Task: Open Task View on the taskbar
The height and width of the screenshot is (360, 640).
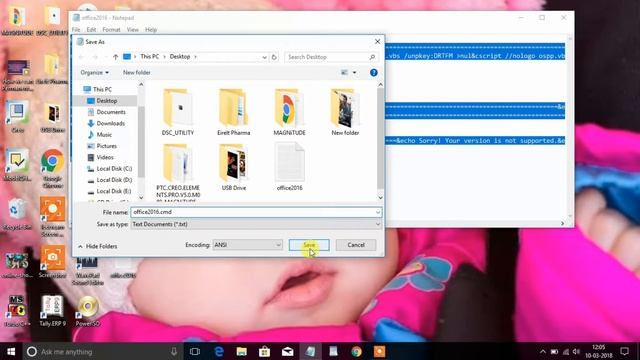Action: pos(195,351)
